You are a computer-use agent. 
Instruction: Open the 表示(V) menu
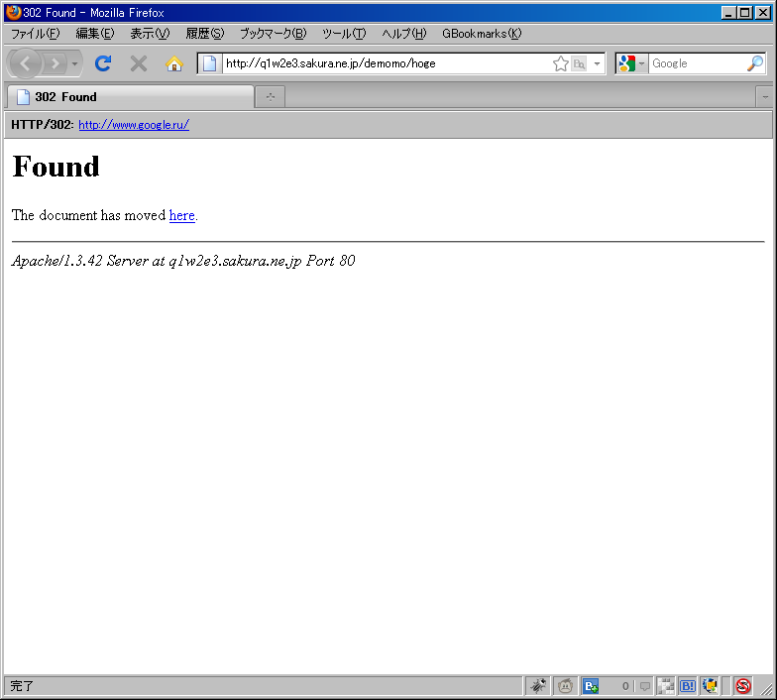pos(150,34)
